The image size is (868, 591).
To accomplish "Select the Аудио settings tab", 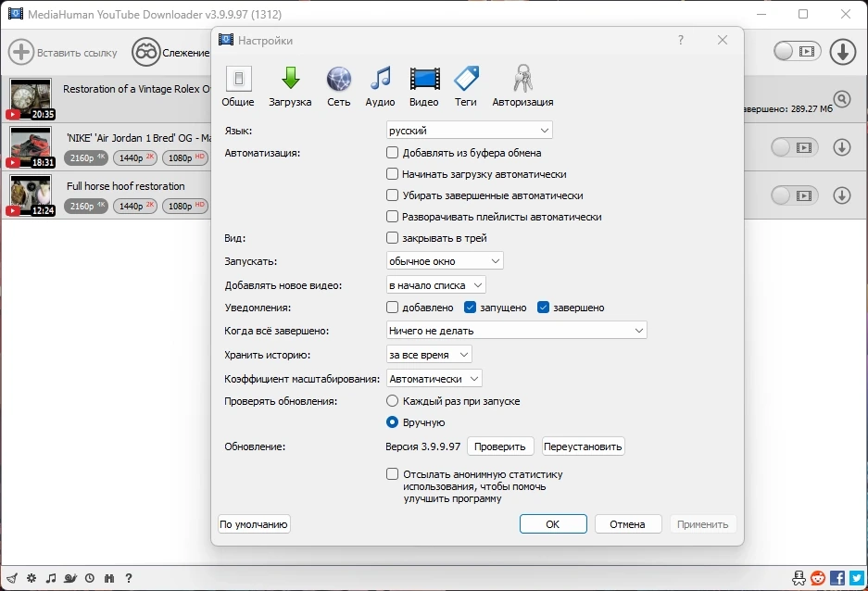I will tap(380, 86).
